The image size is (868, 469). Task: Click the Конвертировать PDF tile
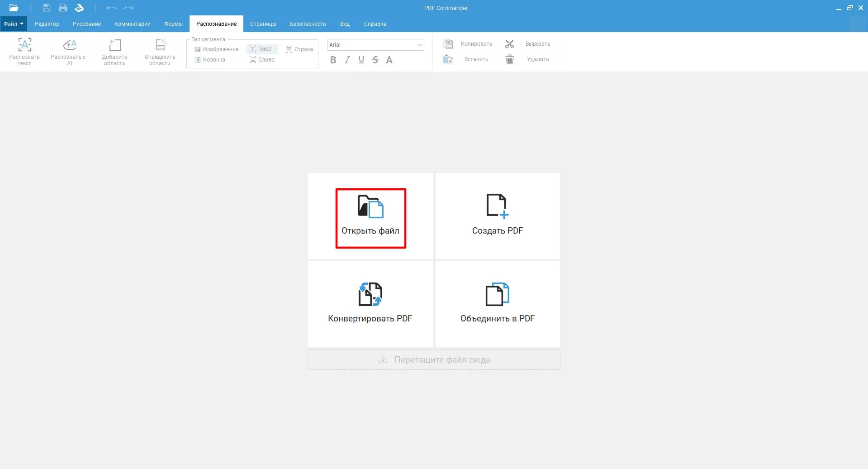(370, 303)
